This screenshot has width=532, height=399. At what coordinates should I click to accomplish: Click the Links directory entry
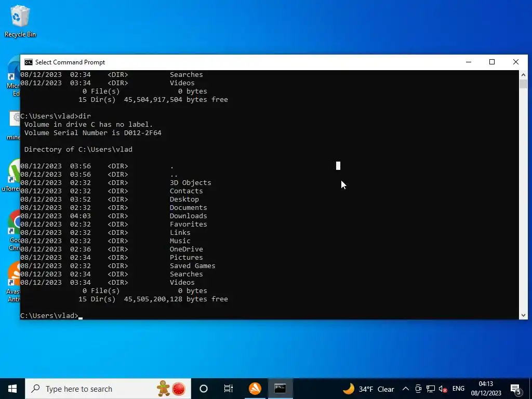[180, 233]
